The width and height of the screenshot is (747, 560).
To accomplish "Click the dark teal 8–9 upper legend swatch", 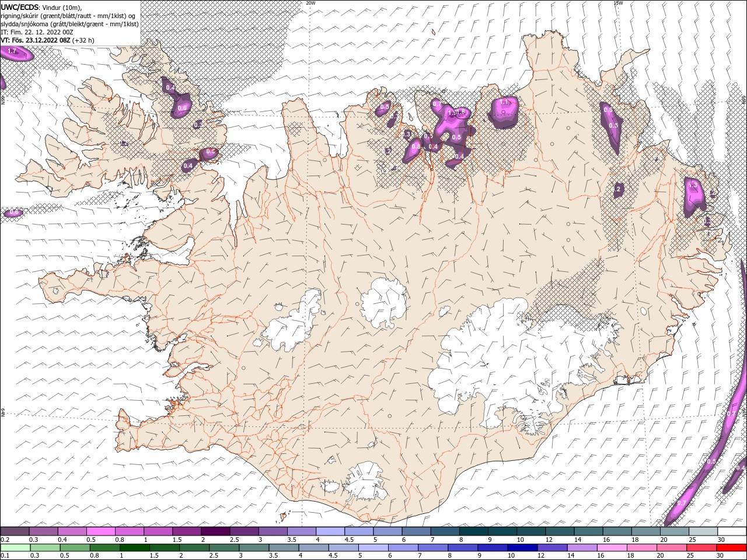I will tap(474, 531).
